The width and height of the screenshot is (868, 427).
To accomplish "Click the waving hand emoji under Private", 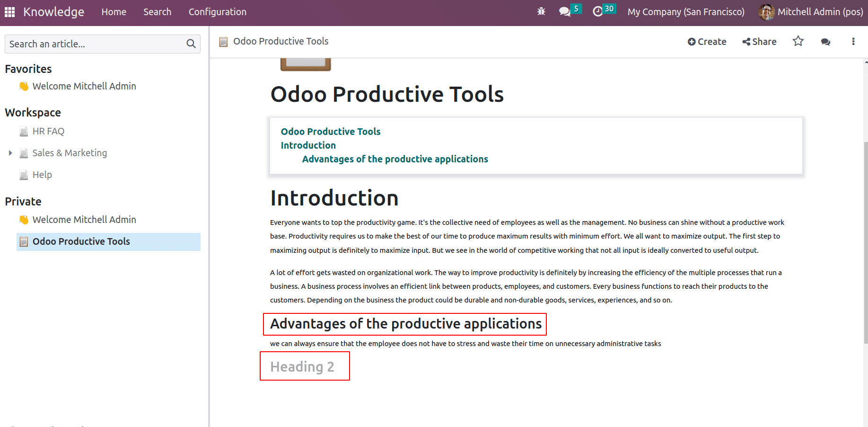I will 24,220.
